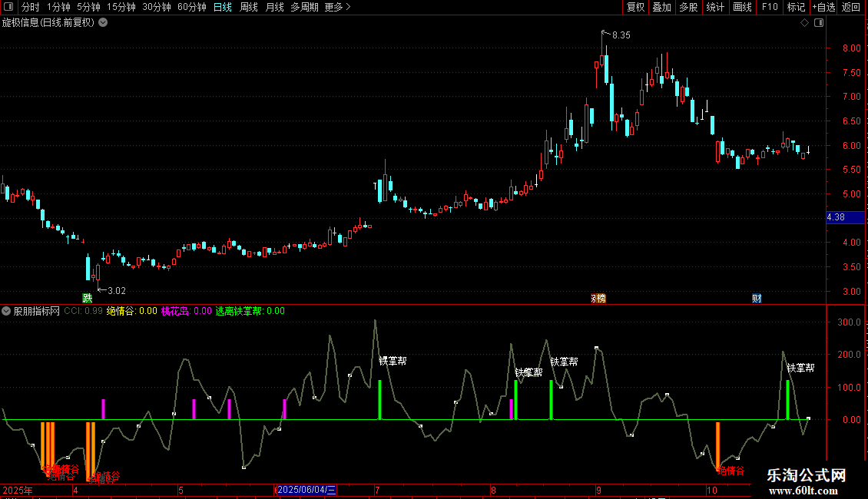Click the CCI: 0.99 value label
The height and width of the screenshot is (499, 868).
coord(83,311)
